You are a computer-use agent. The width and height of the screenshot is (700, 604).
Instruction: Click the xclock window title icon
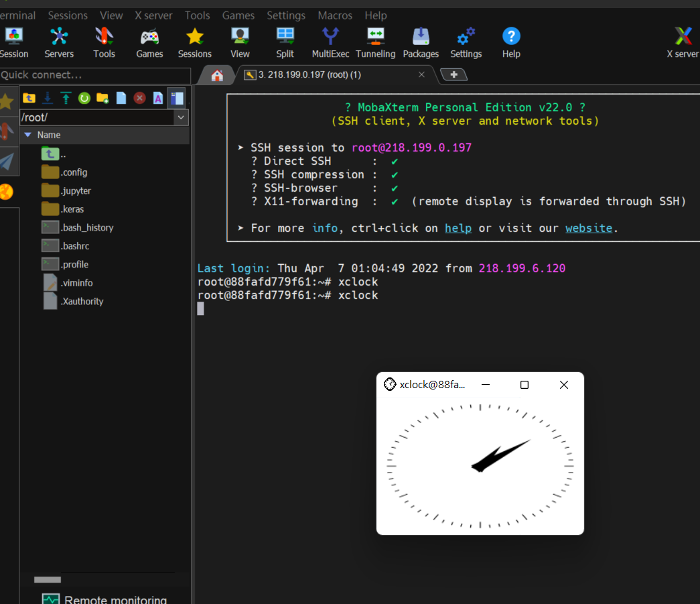[390, 384]
